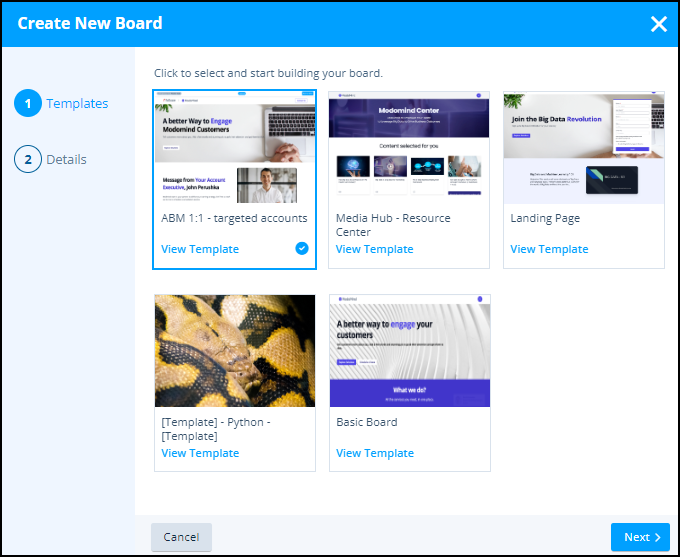Close the Create New Board dialog

(658, 24)
